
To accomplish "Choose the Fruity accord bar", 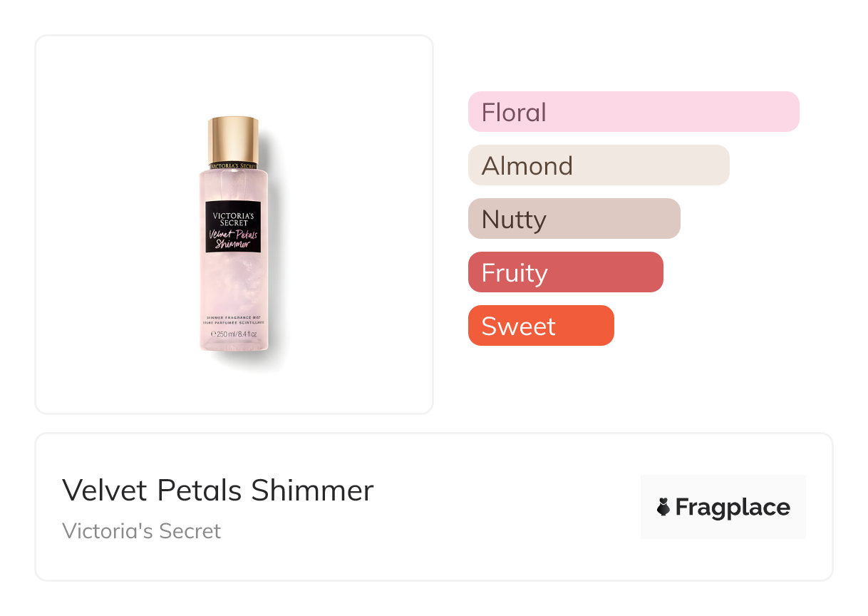I will pyautogui.click(x=565, y=272).
